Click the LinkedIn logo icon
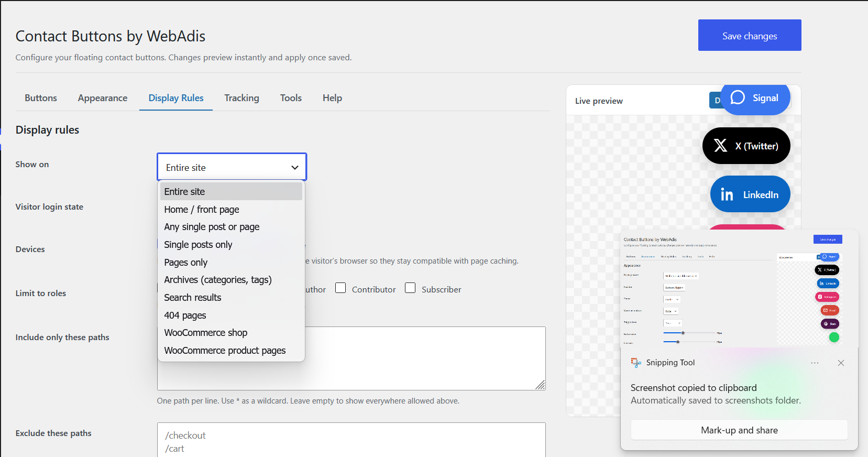Viewport: 868px width, 457px height. (727, 194)
